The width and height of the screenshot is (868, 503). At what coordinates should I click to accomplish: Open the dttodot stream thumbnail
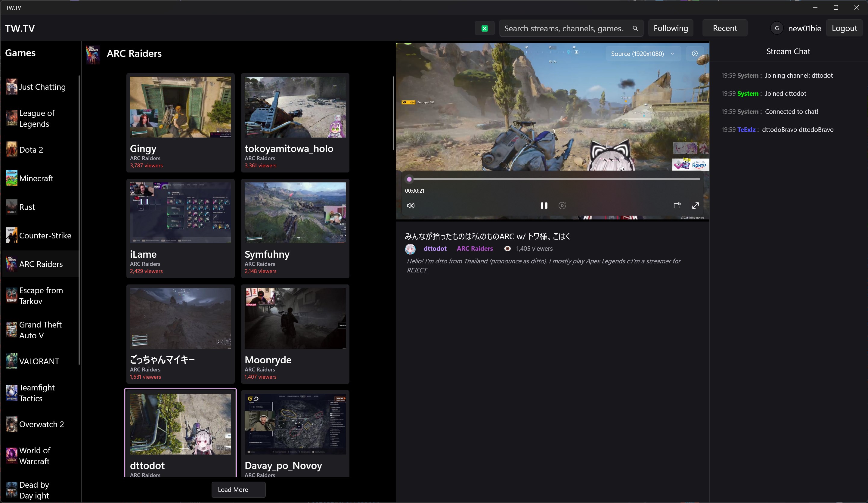click(x=181, y=424)
